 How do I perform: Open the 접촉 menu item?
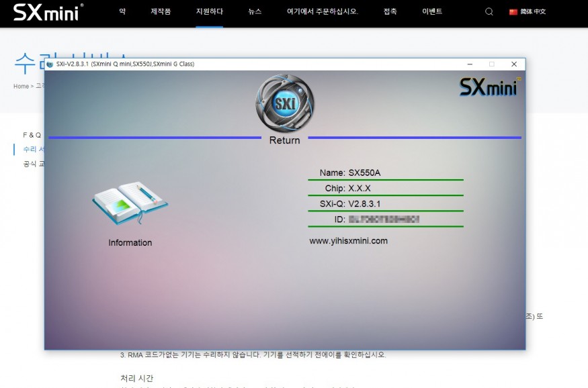coord(390,11)
